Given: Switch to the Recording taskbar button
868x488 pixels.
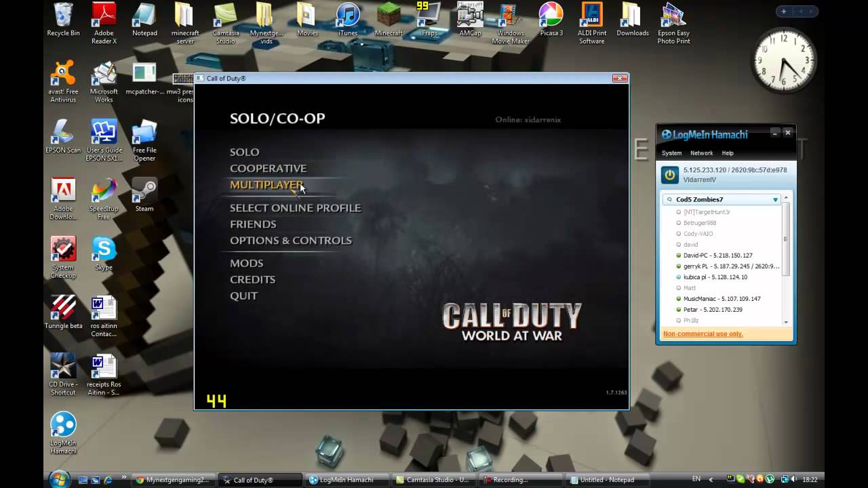Looking at the screenshot, I should coord(520,480).
